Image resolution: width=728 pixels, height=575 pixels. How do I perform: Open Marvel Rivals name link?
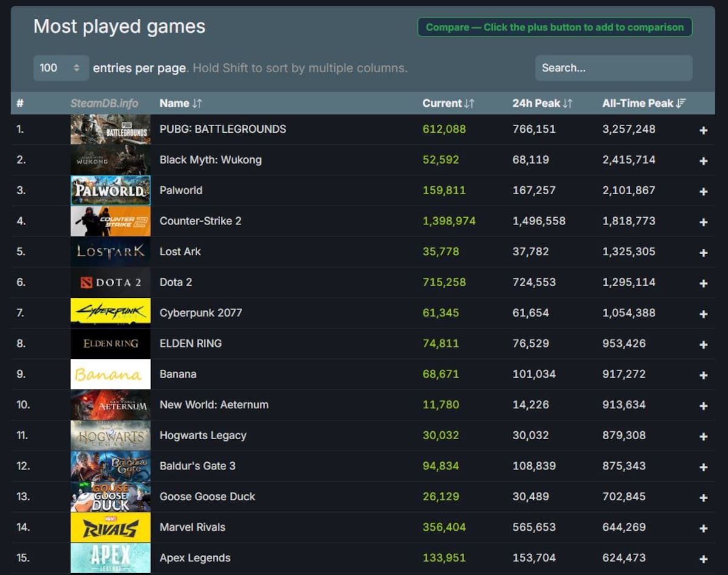(x=192, y=527)
